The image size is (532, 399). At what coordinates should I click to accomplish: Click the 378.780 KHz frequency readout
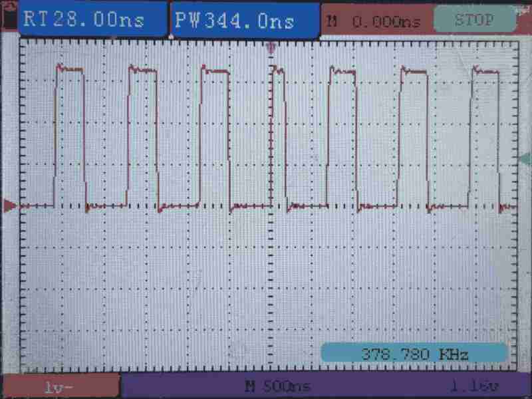pyautogui.click(x=414, y=354)
